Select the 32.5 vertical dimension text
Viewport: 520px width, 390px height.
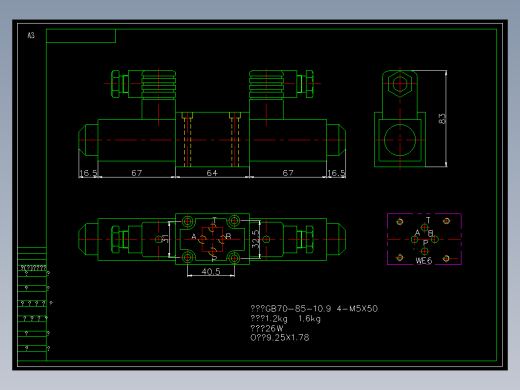point(255,239)
